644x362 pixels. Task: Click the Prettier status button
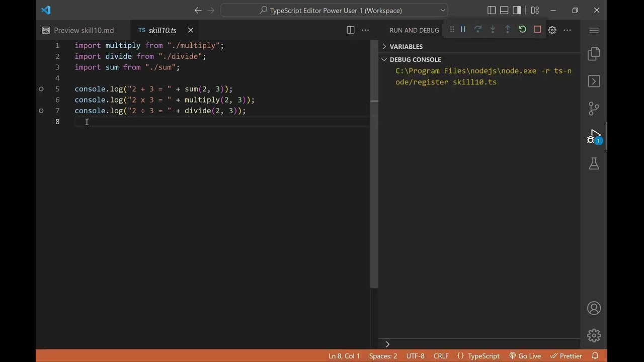coord(566,356)
